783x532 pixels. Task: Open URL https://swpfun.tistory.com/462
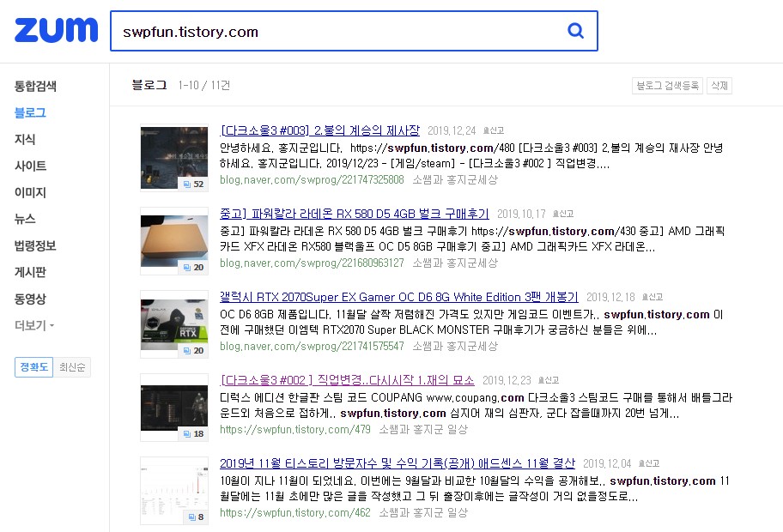[x=295, y=513]
